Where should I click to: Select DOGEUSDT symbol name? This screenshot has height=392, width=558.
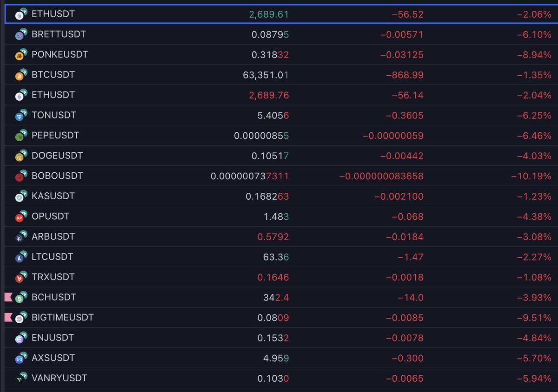click(57, 156)
